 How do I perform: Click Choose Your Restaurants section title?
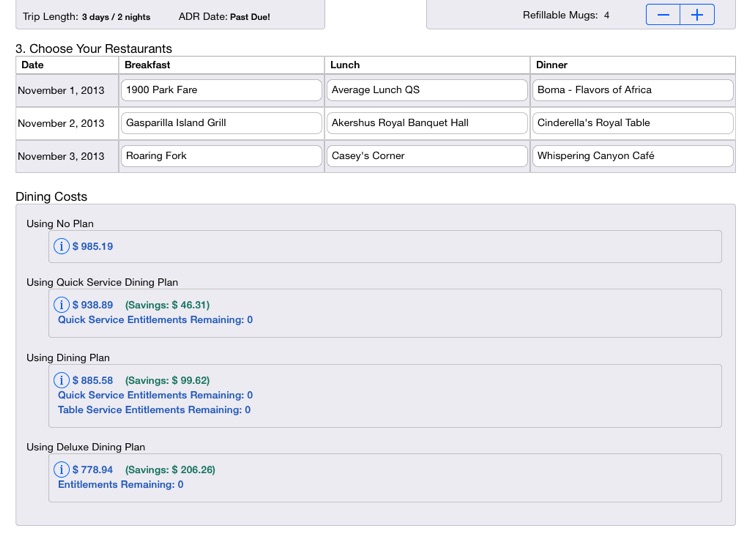[x=94, y=49]
